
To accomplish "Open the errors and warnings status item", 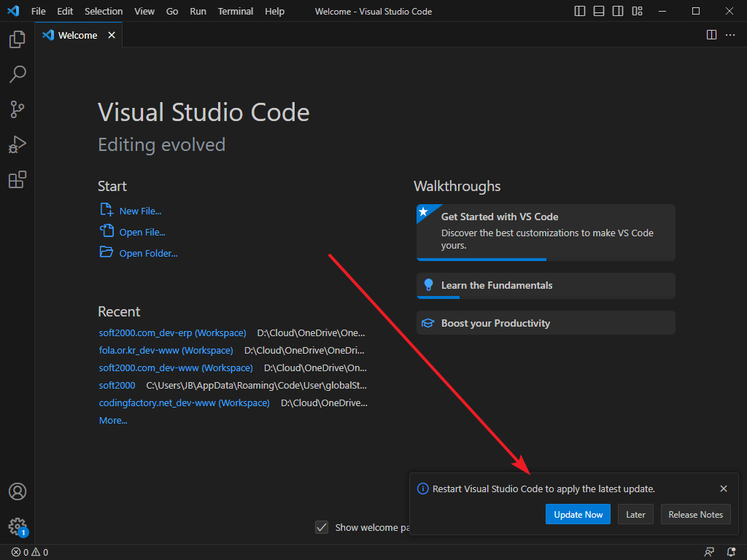I will pos(30,553).
